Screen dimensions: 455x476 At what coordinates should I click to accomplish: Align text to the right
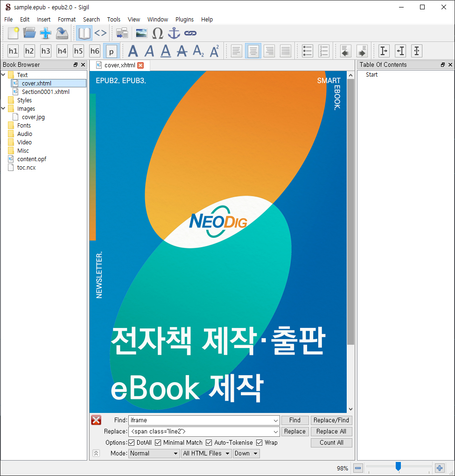pos(269,51)
